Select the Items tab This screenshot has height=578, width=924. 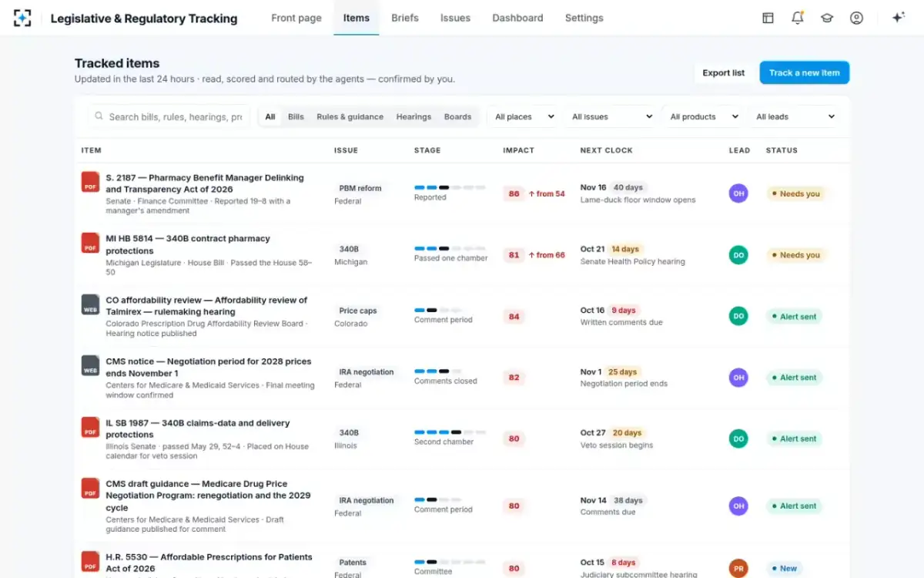tap(357, 18)
